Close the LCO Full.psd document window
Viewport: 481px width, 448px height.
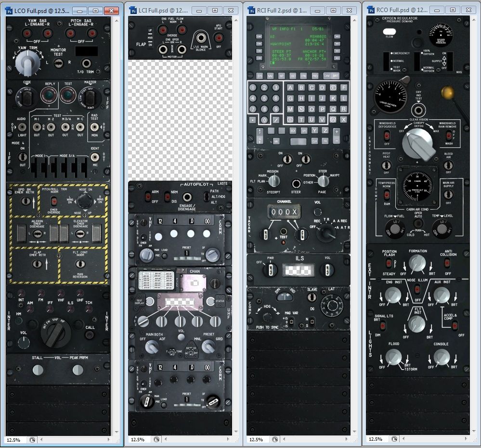(x=111, y=10)
